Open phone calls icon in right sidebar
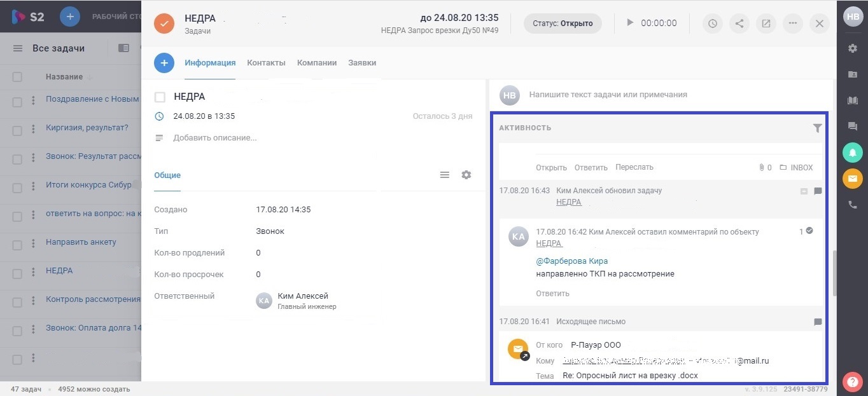The height and width of the screenshot is (396, 868). tap(852, 205)
